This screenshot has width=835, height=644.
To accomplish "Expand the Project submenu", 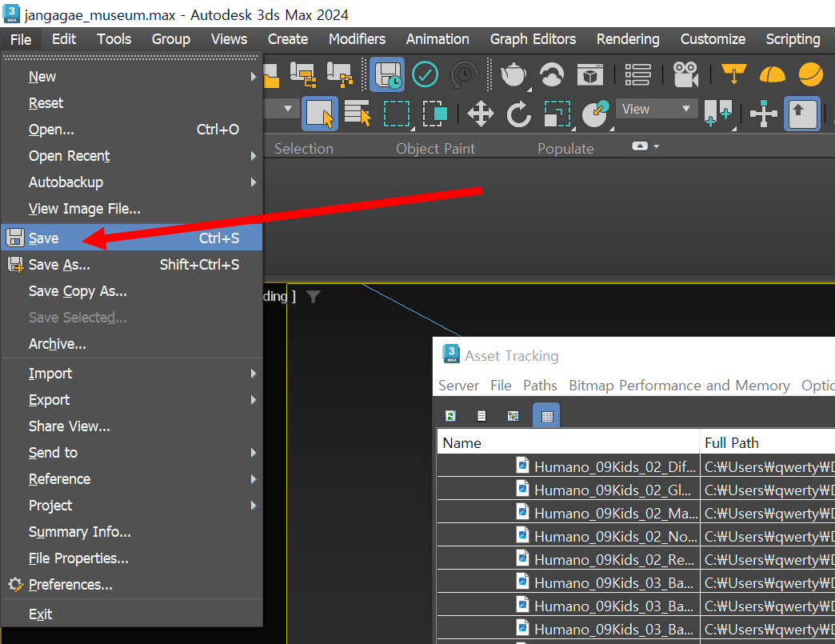I will click(x=254, y=506).
